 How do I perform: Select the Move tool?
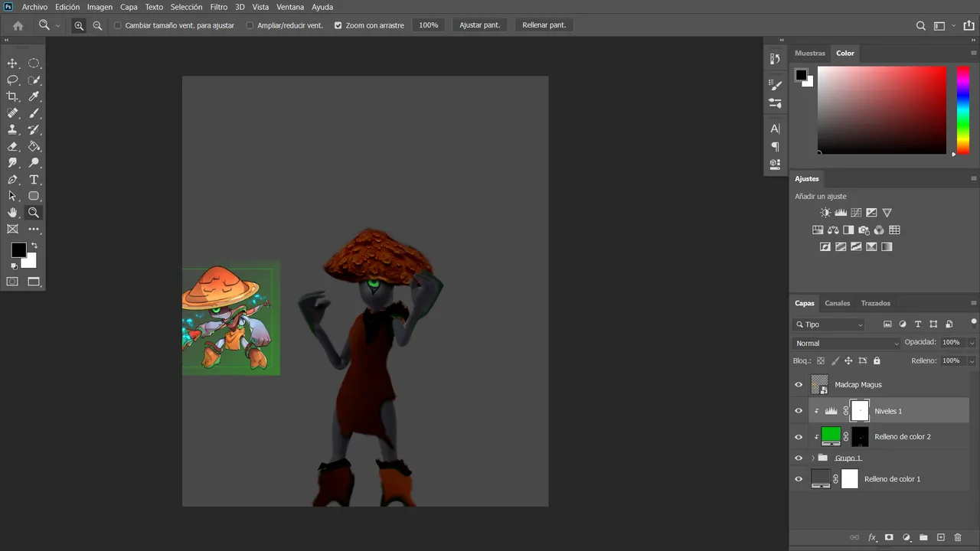[12, 64]
